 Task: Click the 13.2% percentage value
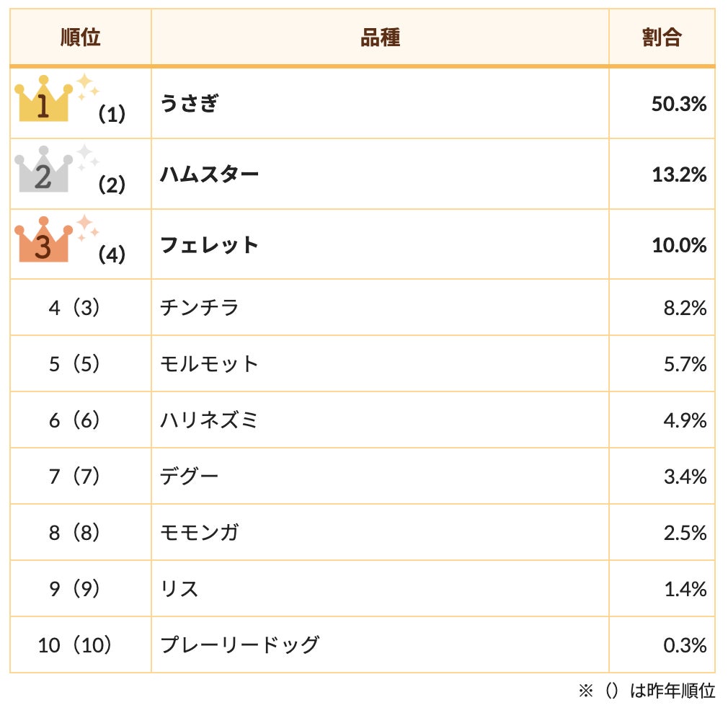pyautogui.click(x=679, y=175)
